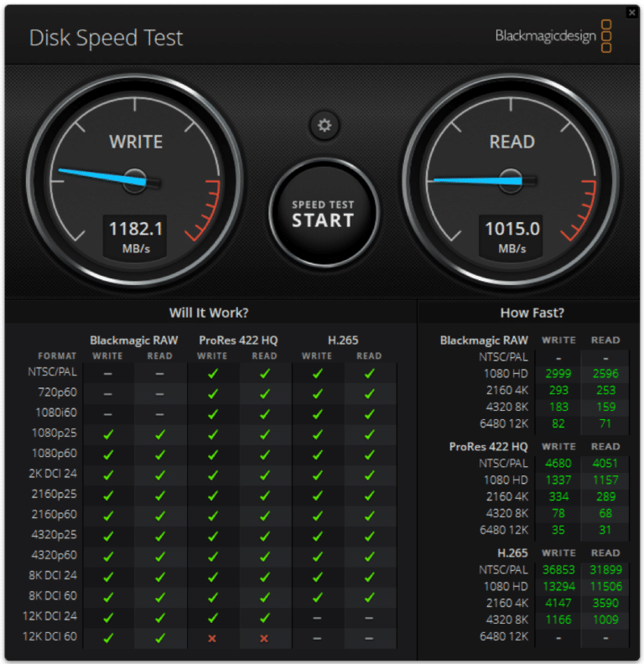The image size is (644, 664).
Task: Click the 12K DCI 60 format row label
Action: coord(50,636)
